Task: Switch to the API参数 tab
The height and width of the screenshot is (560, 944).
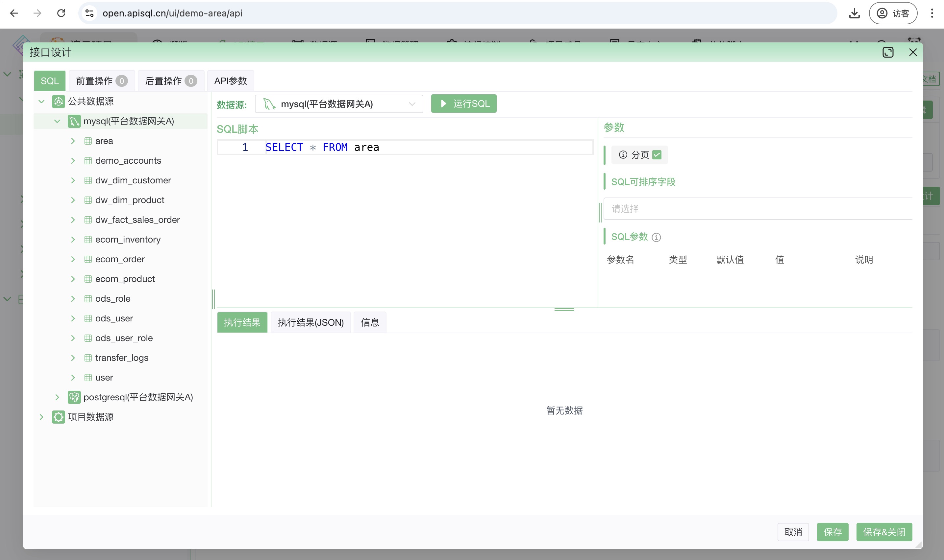Action: (x=230, y=81)
